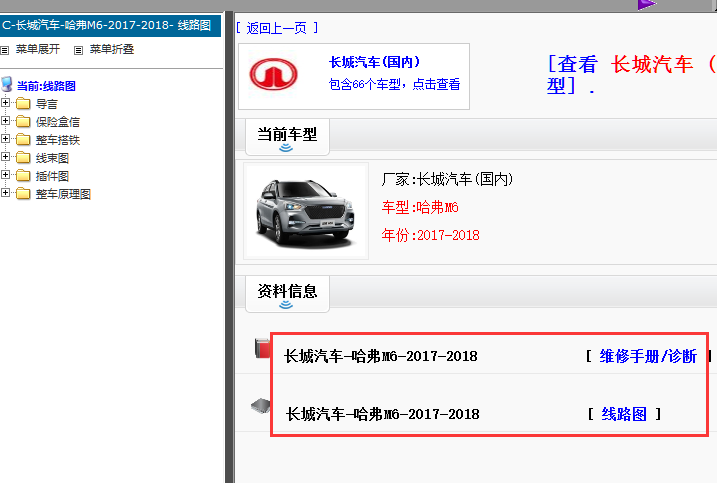Viewport: 717px width, 483px height.
Task: Open the 线束图 tree item
Action: tap(52, 158)
